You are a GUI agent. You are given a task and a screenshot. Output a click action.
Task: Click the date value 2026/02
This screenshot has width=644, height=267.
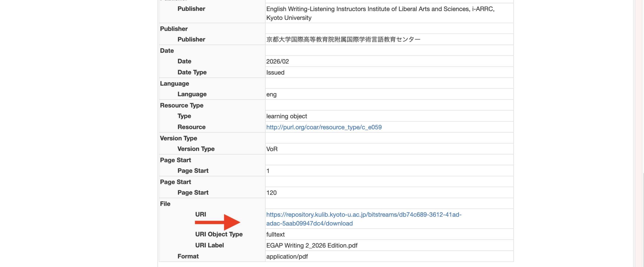tap(277, 61)
